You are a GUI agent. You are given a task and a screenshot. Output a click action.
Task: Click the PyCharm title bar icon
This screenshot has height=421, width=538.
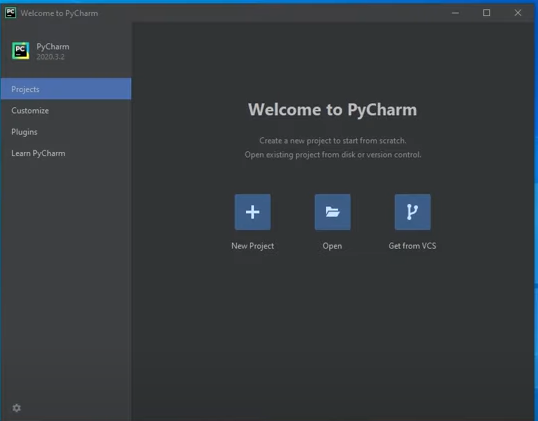coord(10,13)
